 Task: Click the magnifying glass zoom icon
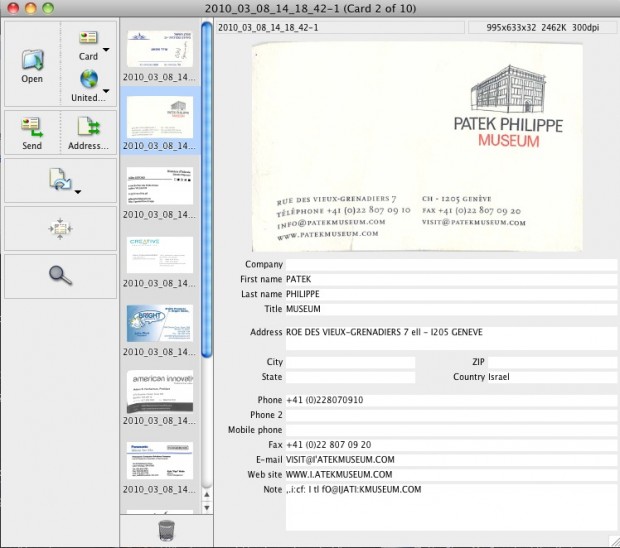tap(60, 276)
